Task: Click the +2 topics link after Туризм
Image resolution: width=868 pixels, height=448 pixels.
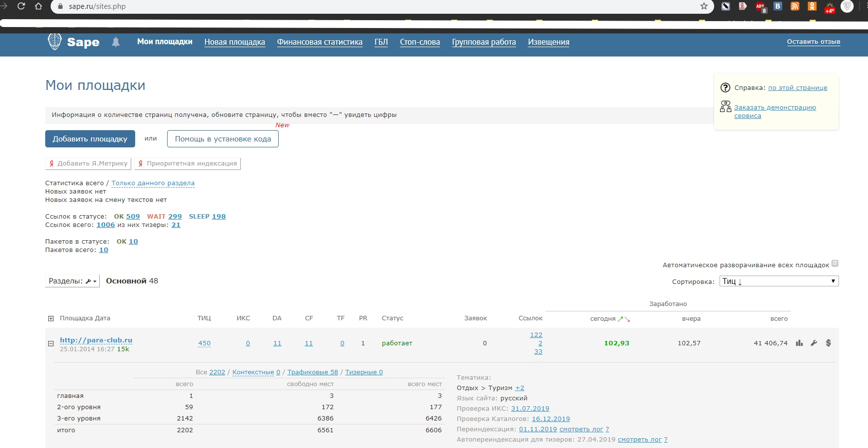Action: pyautogui.click(x=520, y=388)
